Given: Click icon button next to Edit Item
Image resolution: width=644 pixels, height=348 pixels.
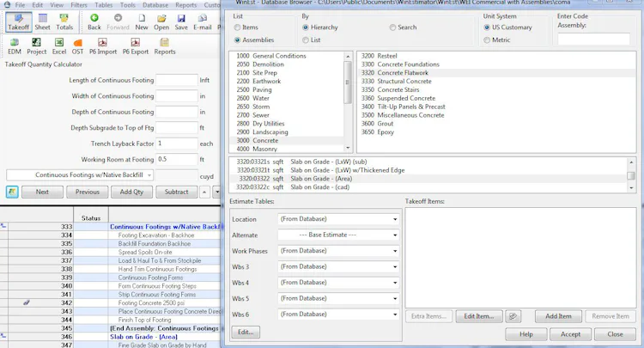Looking at the screenshot, I should click(513, 316).
